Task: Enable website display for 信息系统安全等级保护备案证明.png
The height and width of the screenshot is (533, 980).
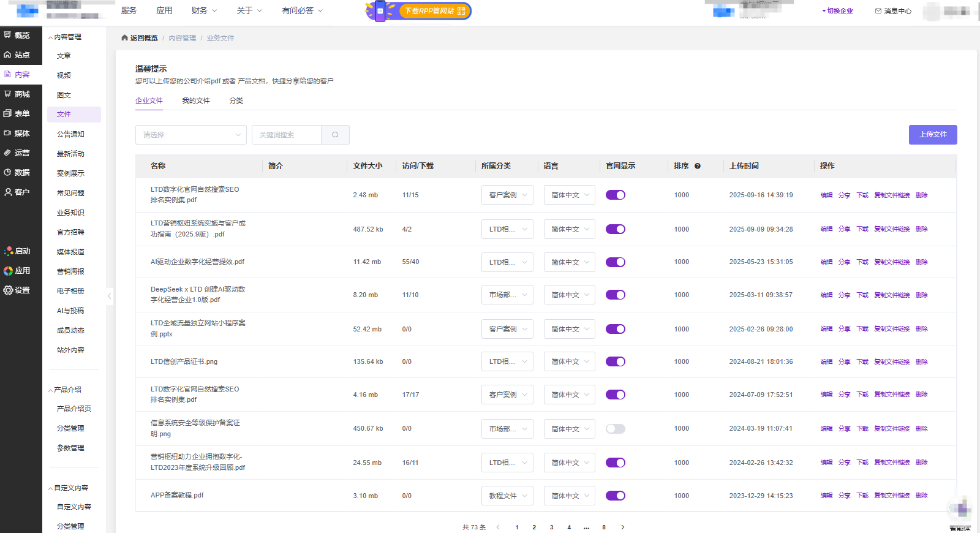Action: click(615, 429)
